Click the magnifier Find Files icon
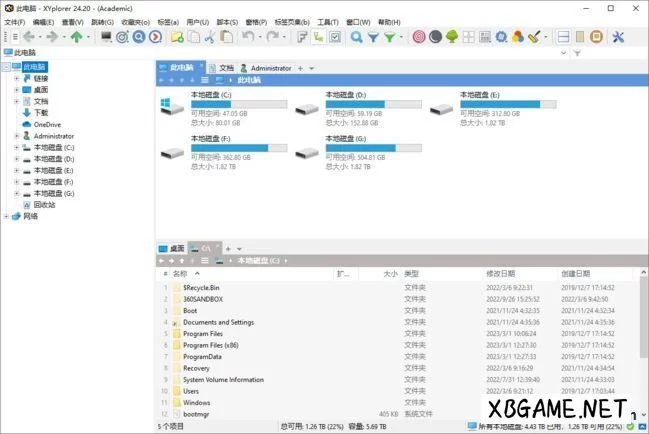 (356, 37)
